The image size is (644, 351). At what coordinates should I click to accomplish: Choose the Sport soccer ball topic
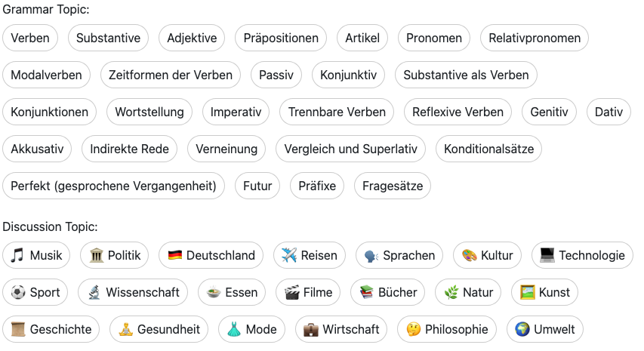pyautogui.click(x=36, y=292)
